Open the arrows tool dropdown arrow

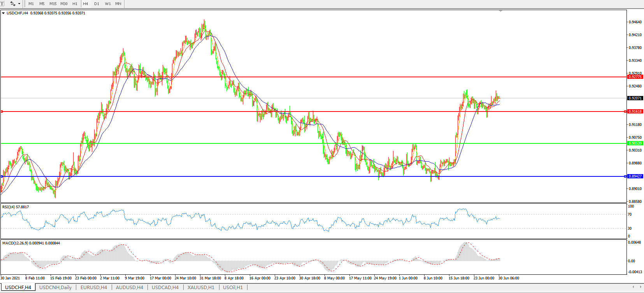tap(19, 3)
